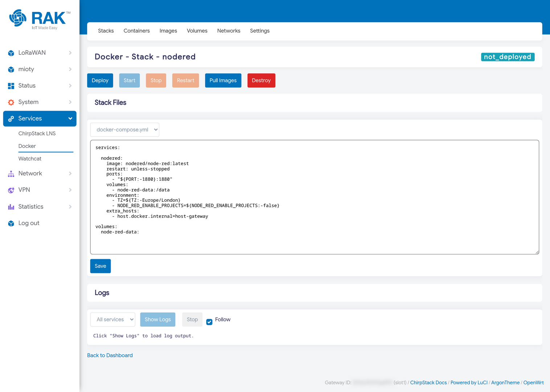Viewport: 550px width, 392px height.
Task: Save the stack file
Action: (100, 266)
